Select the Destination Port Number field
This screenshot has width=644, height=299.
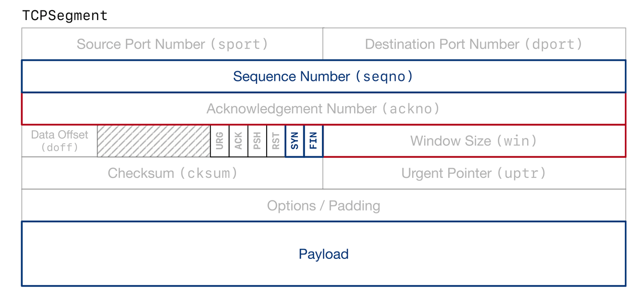coord(474,44)
